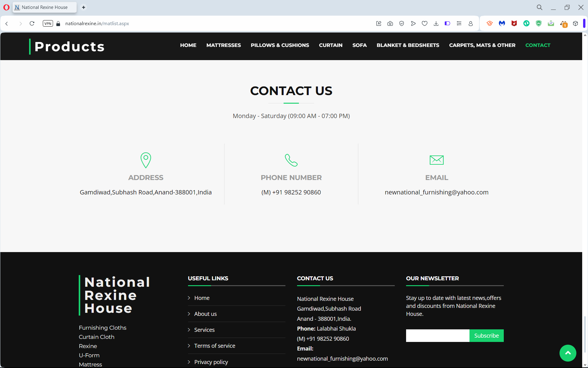Open SOFA menu

tap(360, 45)
